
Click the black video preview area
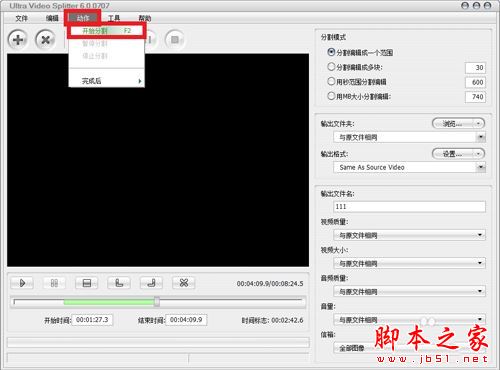[158, 160]
